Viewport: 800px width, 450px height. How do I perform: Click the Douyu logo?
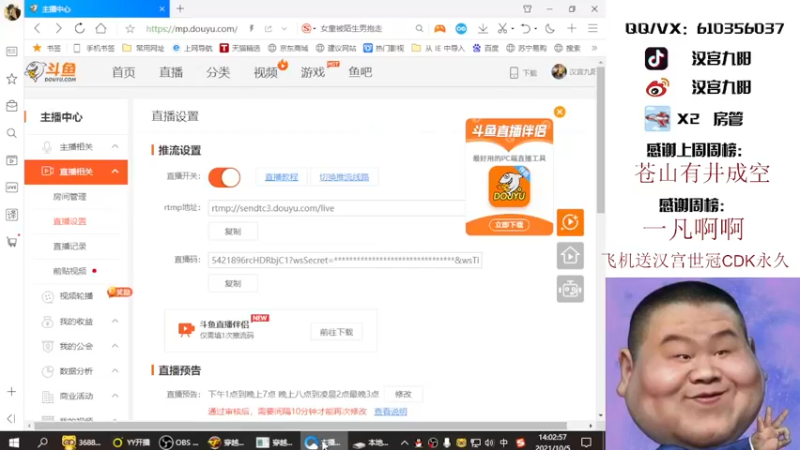point(51,72)
